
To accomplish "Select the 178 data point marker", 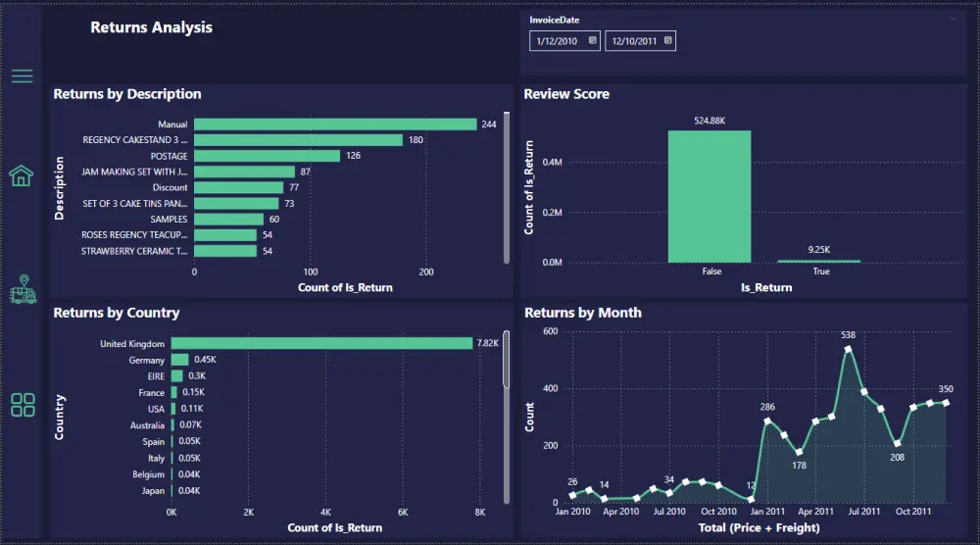I will point(800,452).
